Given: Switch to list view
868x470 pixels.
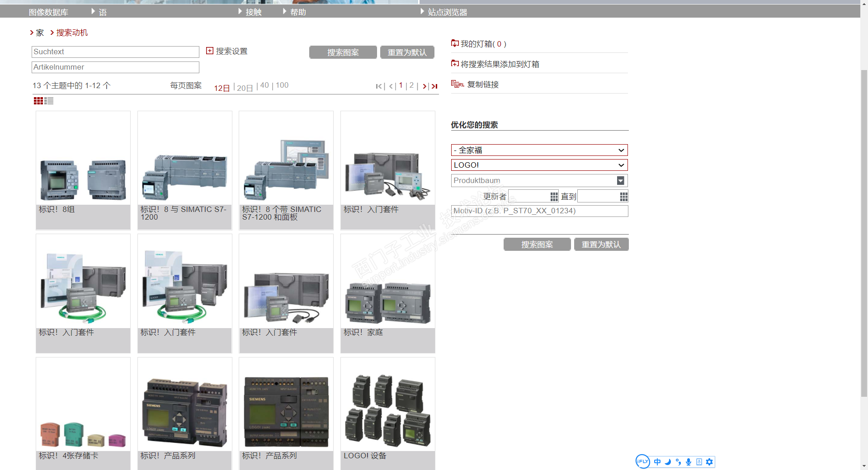Looking at the screenshot, I should pos(49,101).
